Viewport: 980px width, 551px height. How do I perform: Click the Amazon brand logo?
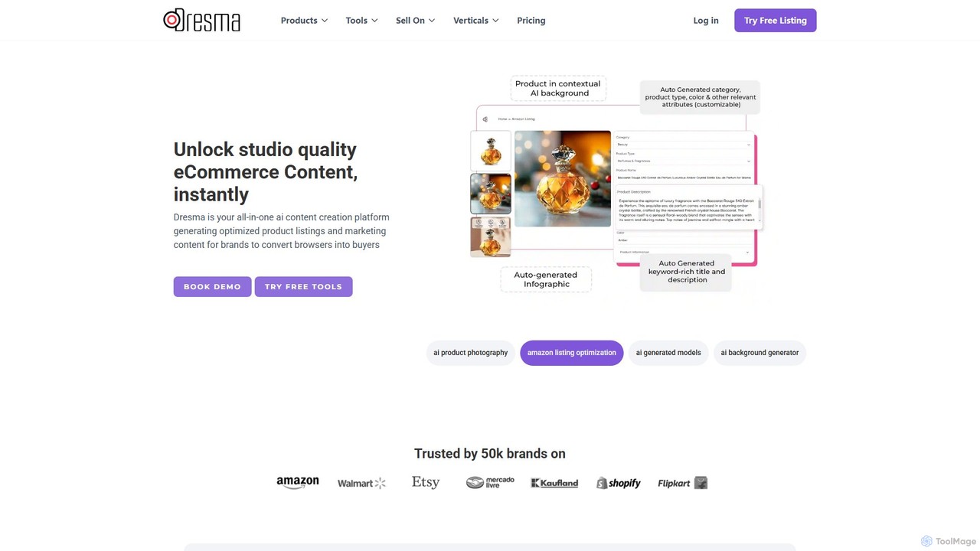pyautogui.click(x=298, y=483)
